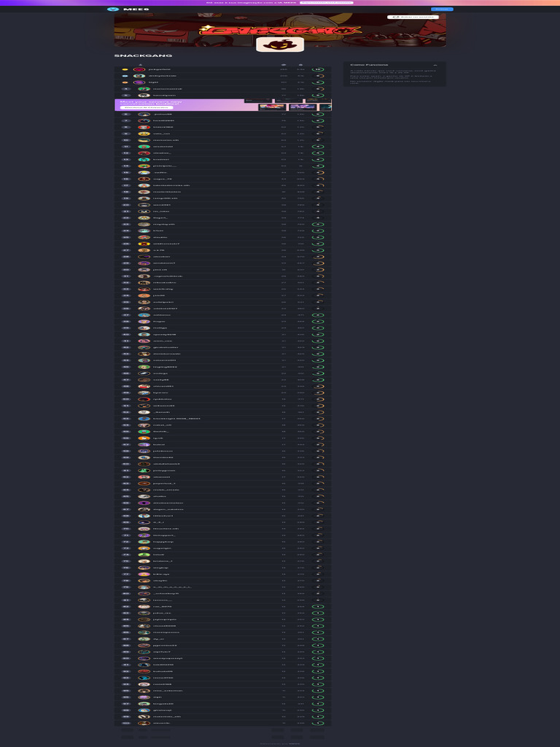Image resolution: width=560 pixels, height=747 pixels.
Task: Click the avatar in the rank 50 row
Action: pos(144,399)
